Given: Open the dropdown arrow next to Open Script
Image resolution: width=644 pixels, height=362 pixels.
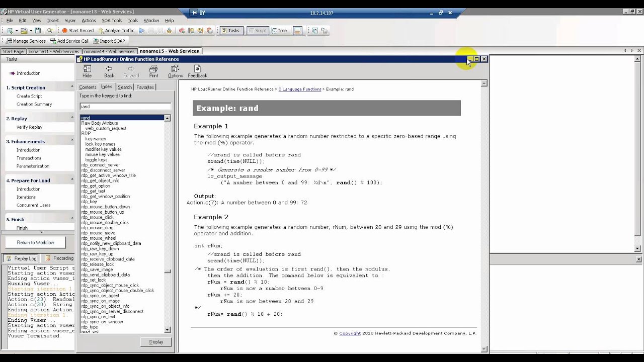Looking at the screenshot, I should (31, 31).
